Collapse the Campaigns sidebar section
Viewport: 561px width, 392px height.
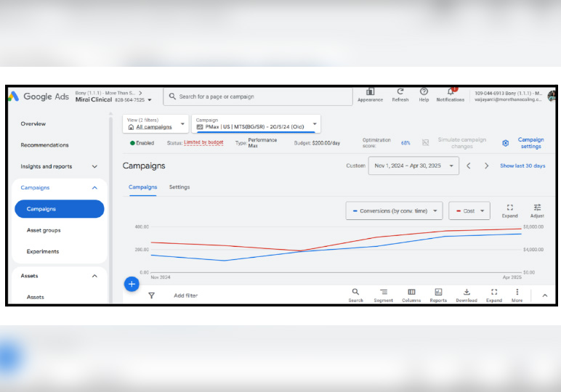pos(94,188)
